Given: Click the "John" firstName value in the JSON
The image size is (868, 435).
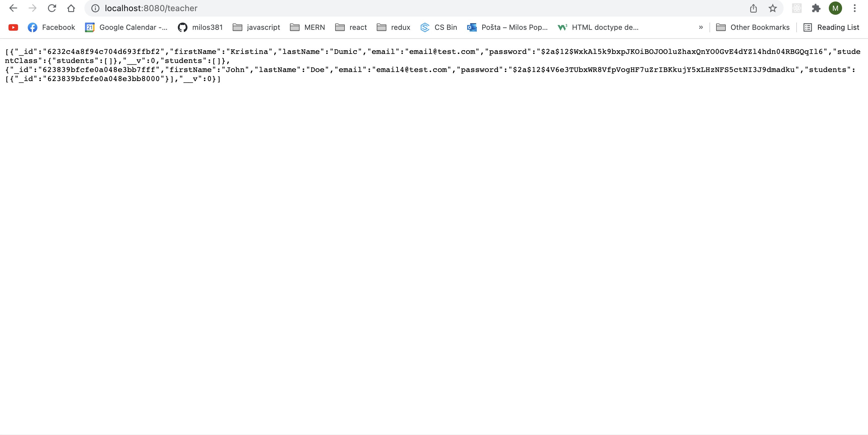Looking at the screenshot, I should pos(235,70).
